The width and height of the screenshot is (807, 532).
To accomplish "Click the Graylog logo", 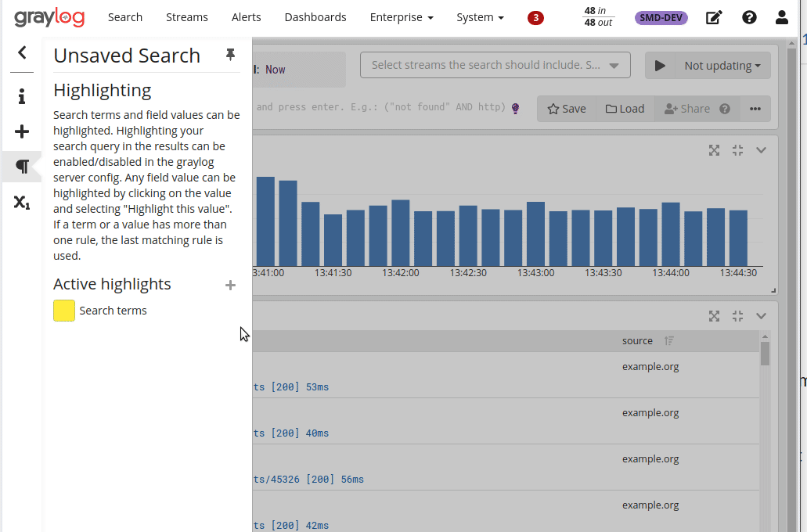I will [x=49, y=18].
